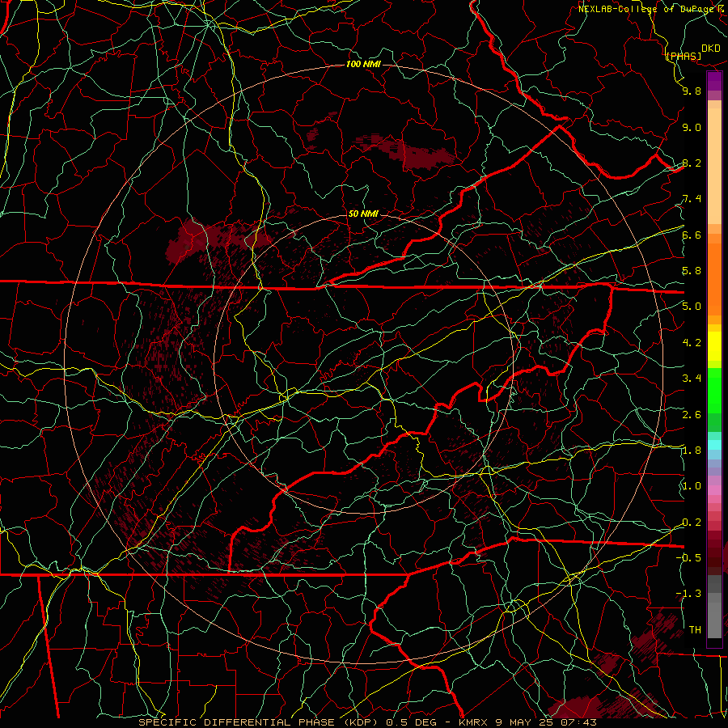Select the 1.8 legend value
Viewport: 728px width, 728px height.
tap(692, 451)
